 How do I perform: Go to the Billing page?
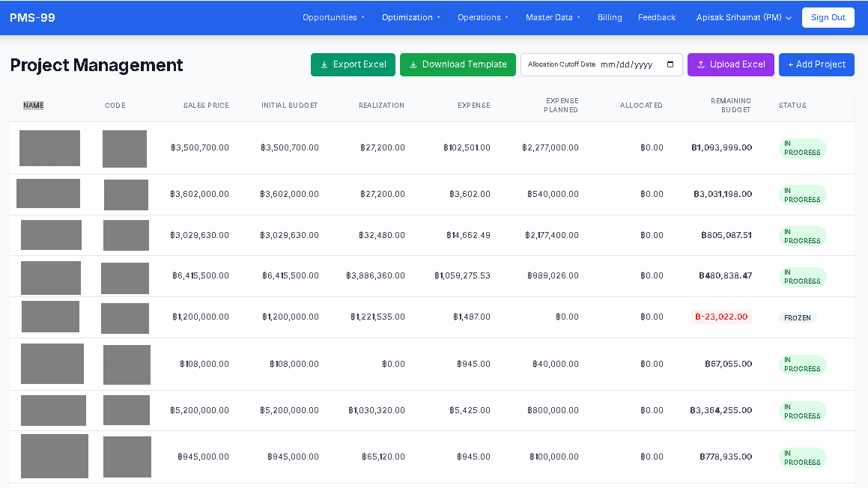(610, 17)
